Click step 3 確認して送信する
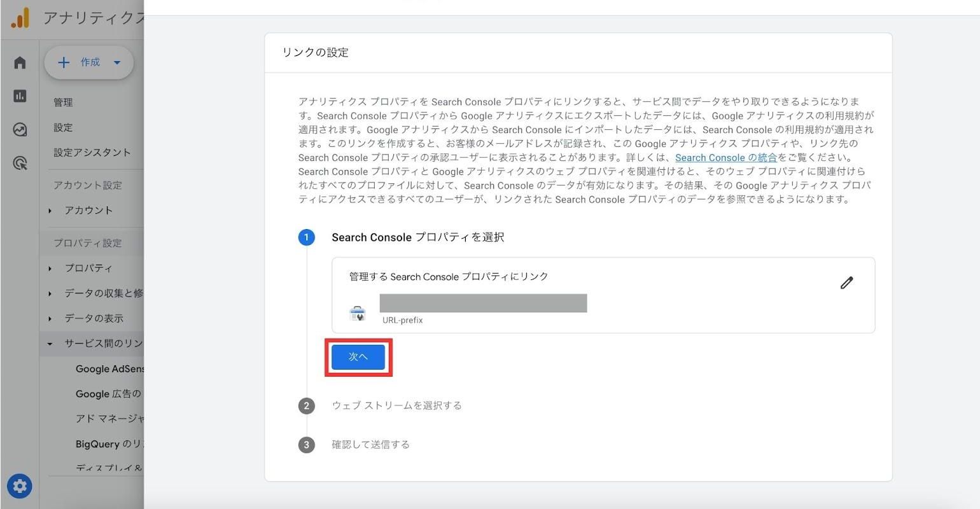 (370, 444)
